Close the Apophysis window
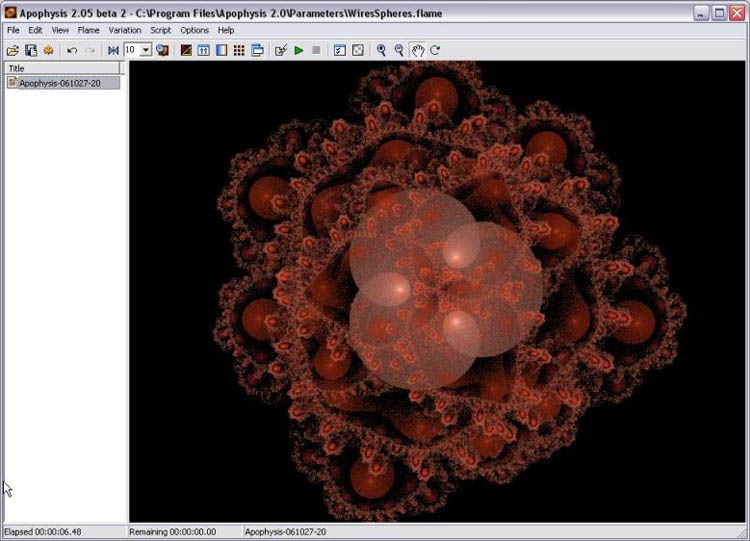Viewport: 750px width, 541px height. 737,13
